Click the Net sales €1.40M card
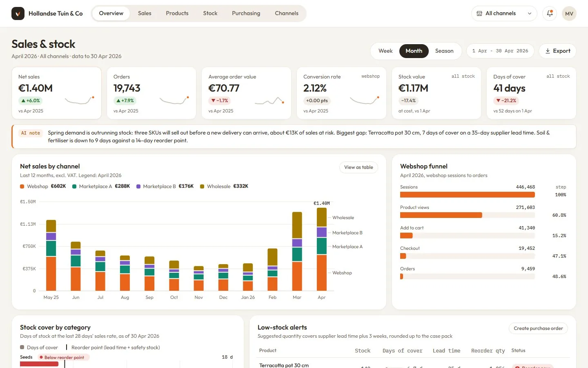 point(57,93)
